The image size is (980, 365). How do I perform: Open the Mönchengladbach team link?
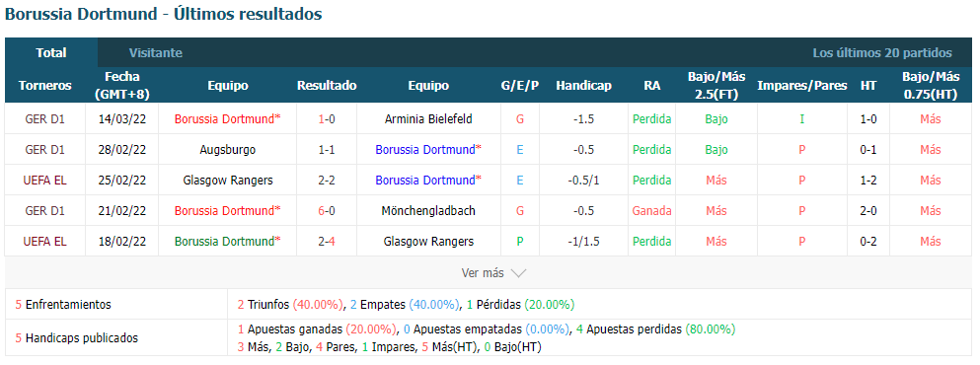coord(428,211)
